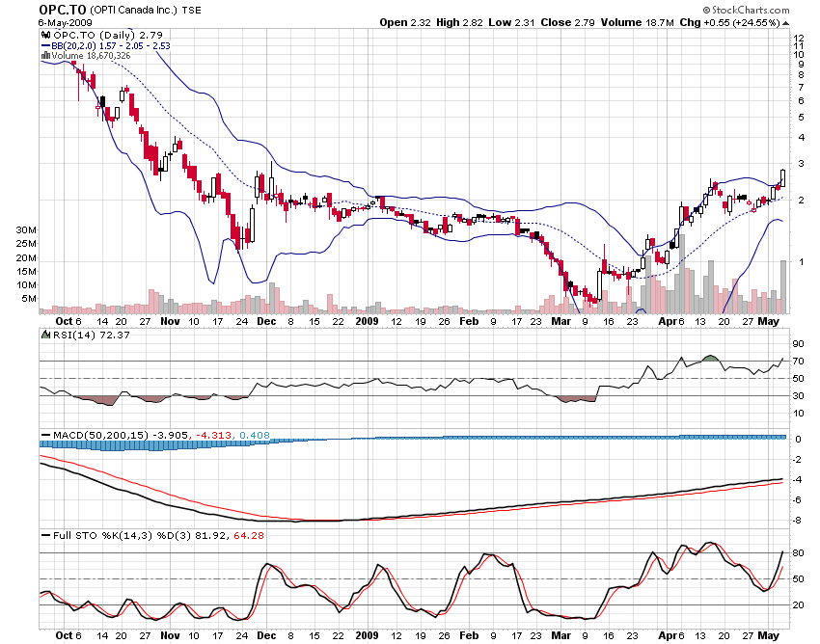Screen dimensions: 820x644
Task: Click the Nov label on the bottom date axis
Action: (170, 635)
